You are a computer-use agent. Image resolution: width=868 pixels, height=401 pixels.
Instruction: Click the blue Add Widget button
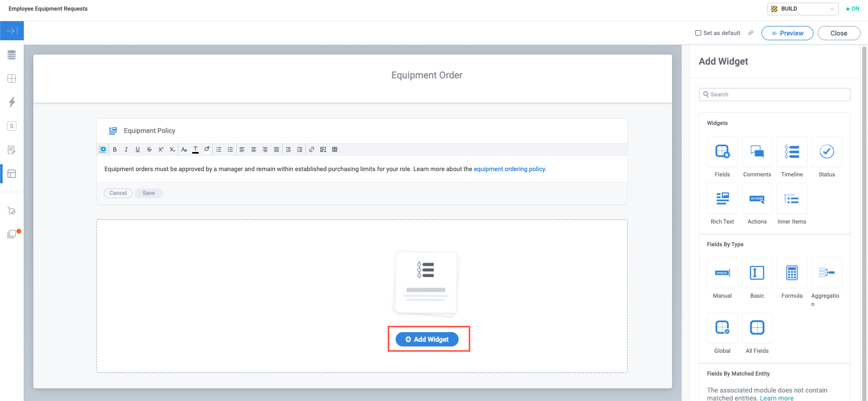(x=427, y=339)
